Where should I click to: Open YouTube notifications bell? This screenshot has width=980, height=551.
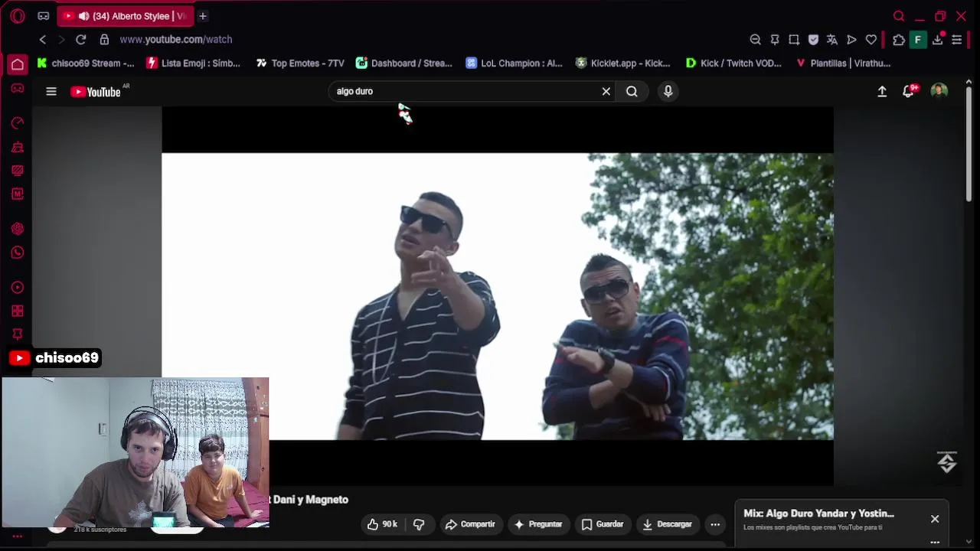tap(909, 91)
